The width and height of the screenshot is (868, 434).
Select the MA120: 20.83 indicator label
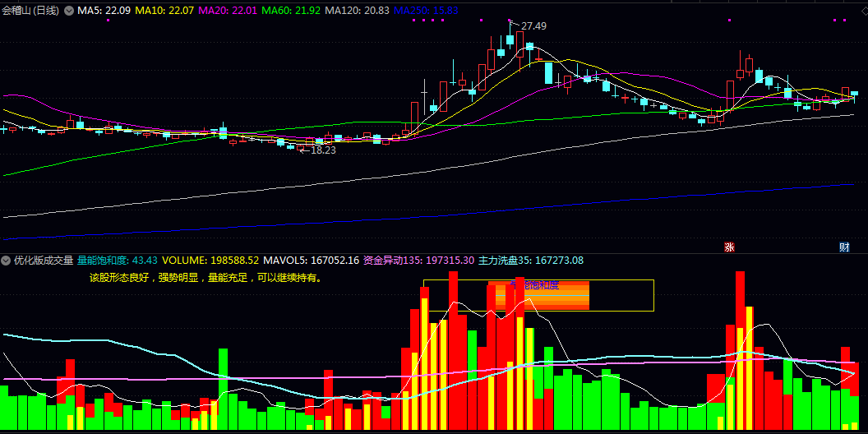click(x=357, y=11)
